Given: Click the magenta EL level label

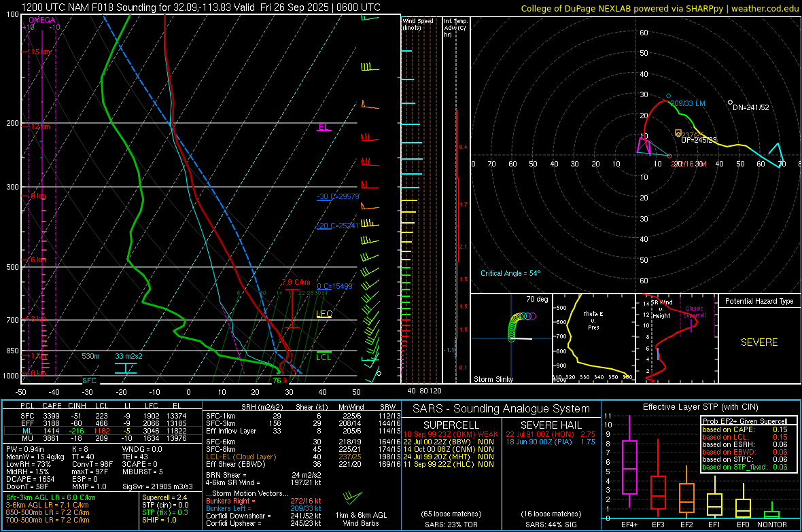Looking at the screenshot, I should coord(324,127).
